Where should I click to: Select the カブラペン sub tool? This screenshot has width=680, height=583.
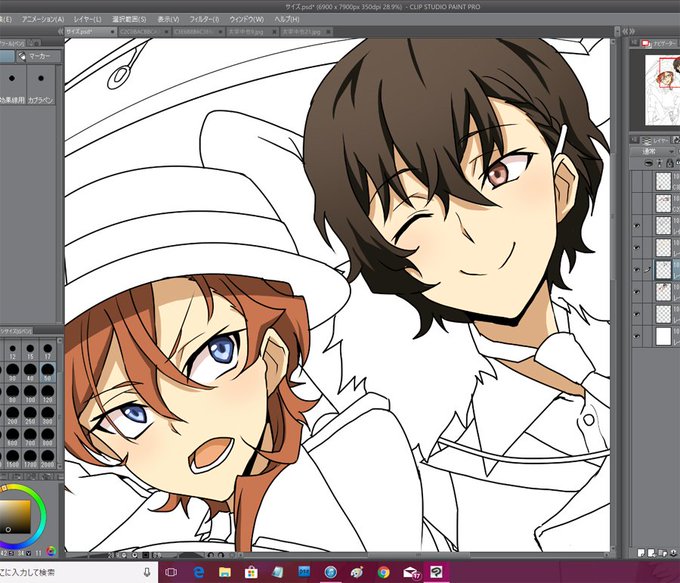tap(41, 85)
